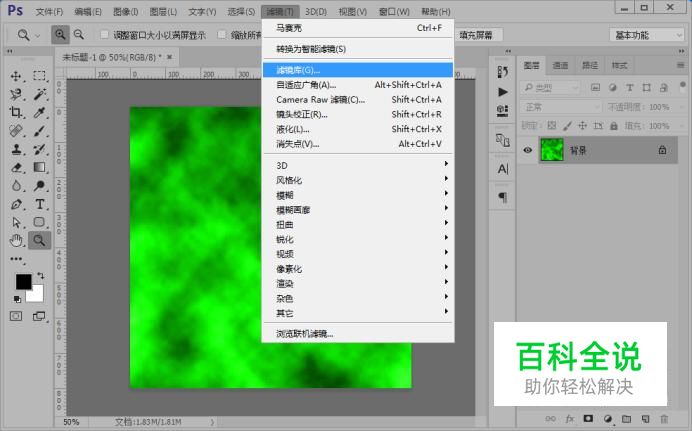
Task: Select the Path Selection tool
Action: pos(16,222)
